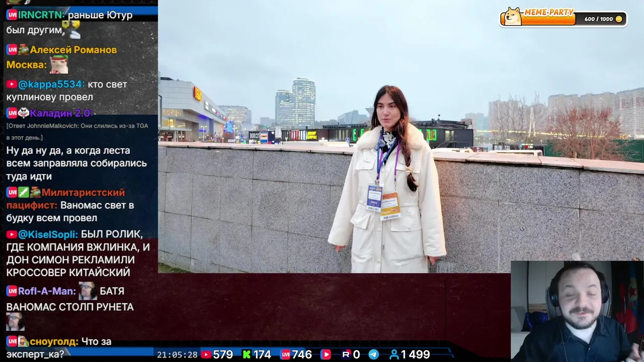Click the green Kick icon beside 174
The image size is (644, 362).
pos(247,354)
